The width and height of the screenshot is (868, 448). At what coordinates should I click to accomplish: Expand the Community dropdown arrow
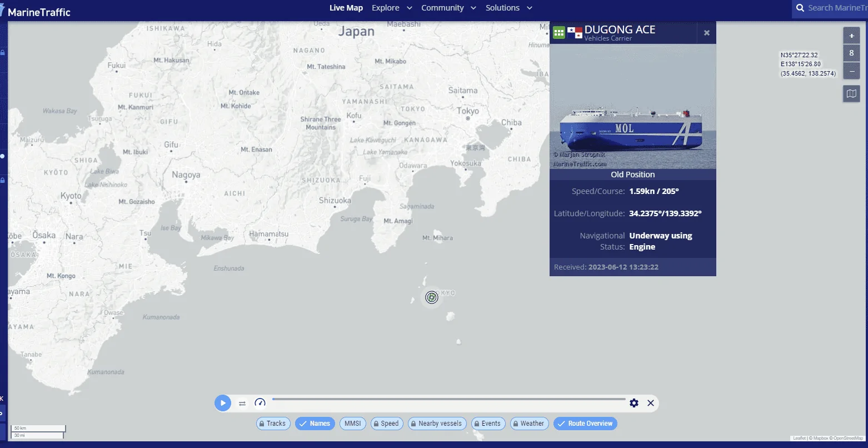473,8
